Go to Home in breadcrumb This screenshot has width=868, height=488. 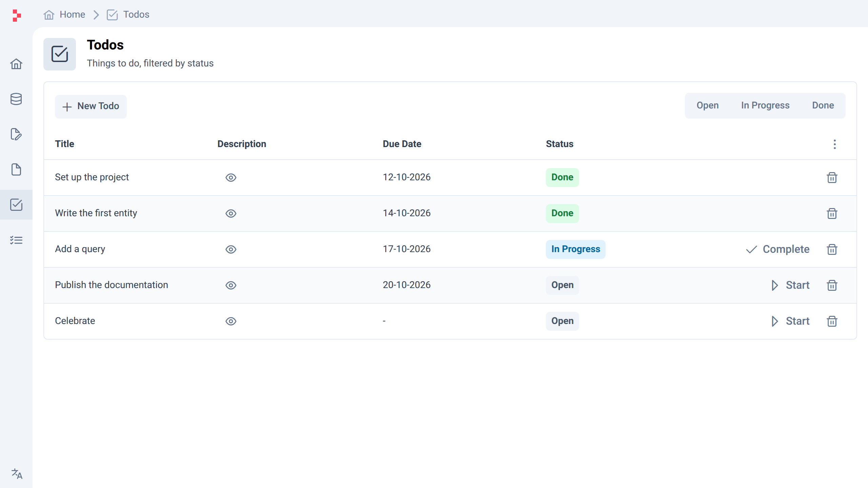tap(64, 15)
